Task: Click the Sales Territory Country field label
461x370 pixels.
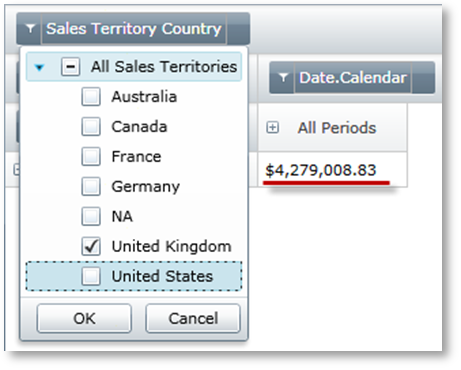Action: coord(134,29)
